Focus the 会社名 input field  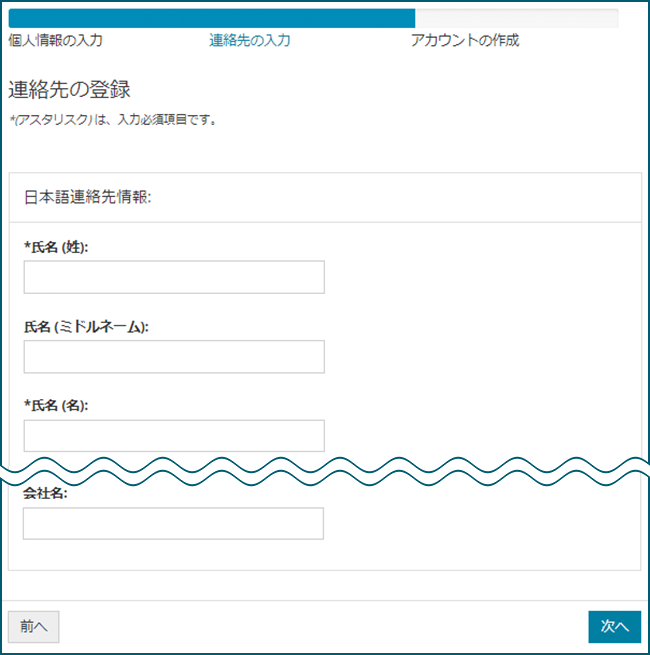(x=173, y=523)
